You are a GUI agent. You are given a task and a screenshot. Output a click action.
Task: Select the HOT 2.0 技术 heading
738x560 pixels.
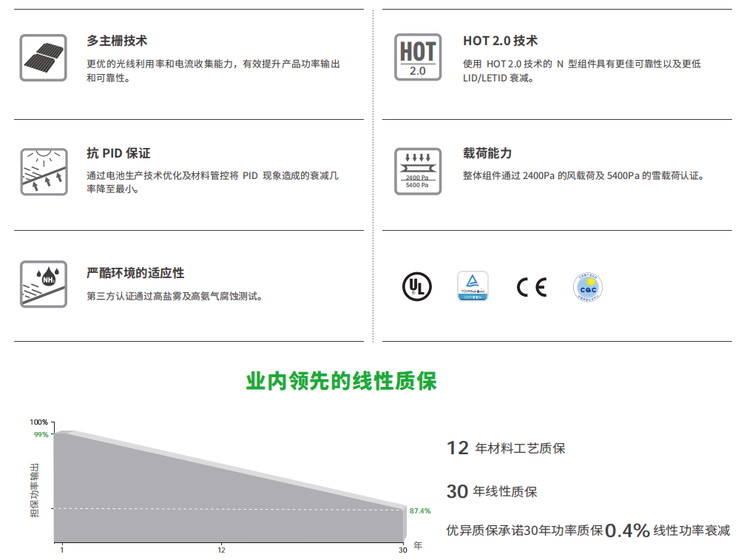[500, 41]
